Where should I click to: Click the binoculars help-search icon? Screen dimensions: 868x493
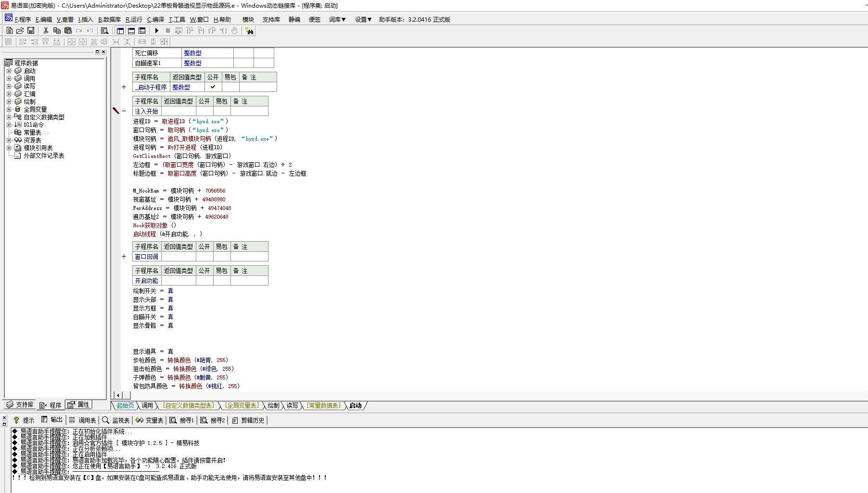(249, 31)
